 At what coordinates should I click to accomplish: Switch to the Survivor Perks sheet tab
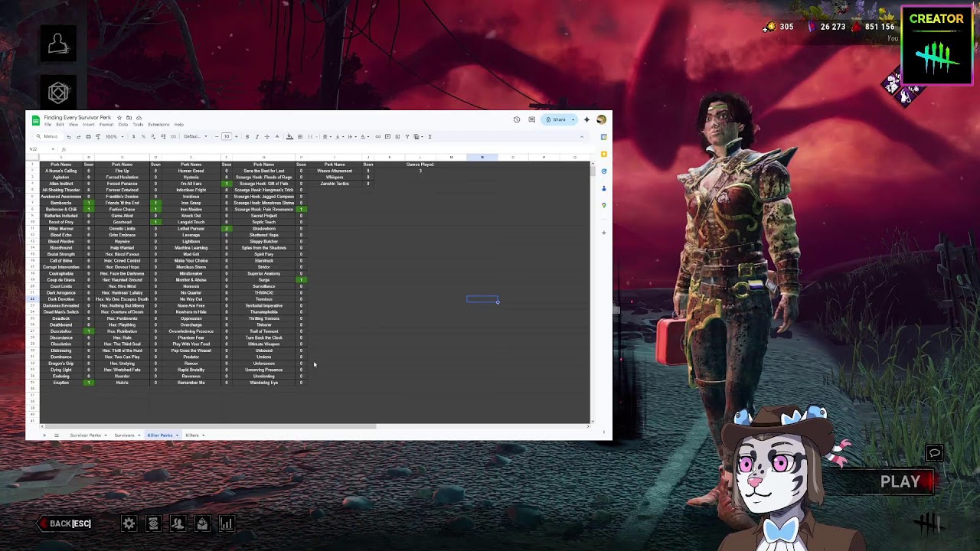point(86,435)
